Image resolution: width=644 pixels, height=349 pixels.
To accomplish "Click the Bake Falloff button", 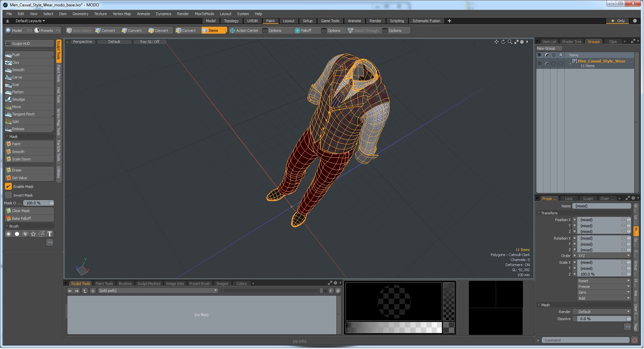I will coord(29,218).
